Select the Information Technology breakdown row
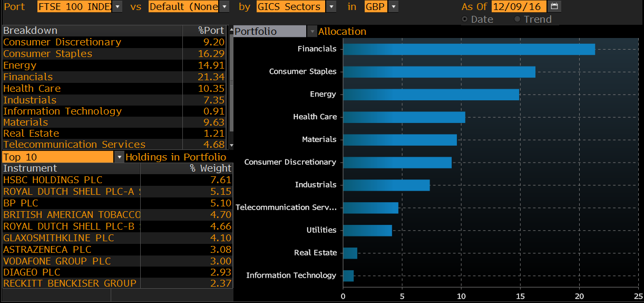Viewport: 644px width, 303px height. [x=114, y=111]
